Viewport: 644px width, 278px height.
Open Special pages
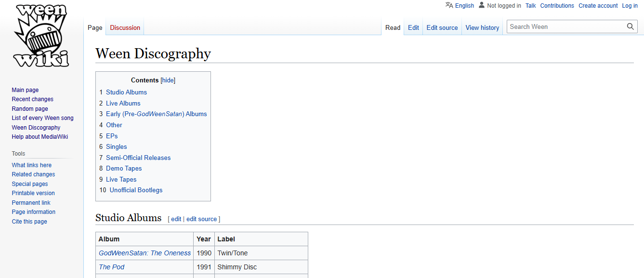[x=30, y=184]
